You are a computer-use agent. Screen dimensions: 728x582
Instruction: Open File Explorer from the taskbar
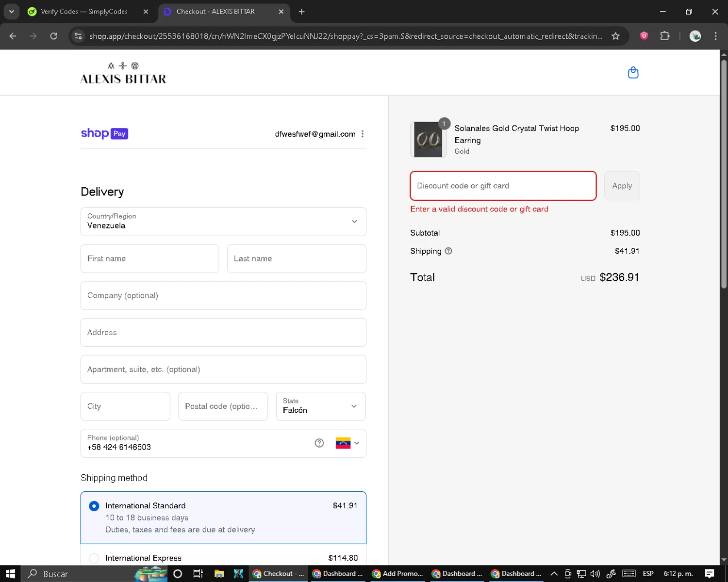(x=219, y=574)
